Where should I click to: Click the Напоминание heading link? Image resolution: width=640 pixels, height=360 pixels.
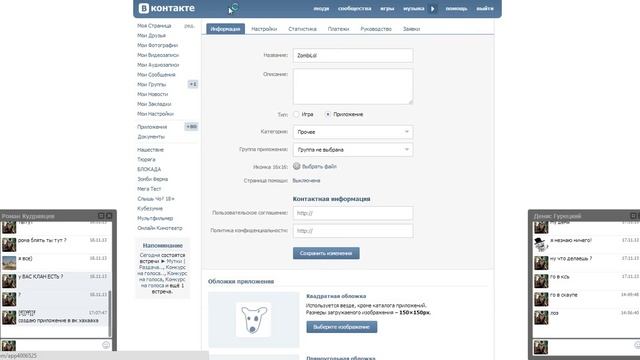coord(162,246)
